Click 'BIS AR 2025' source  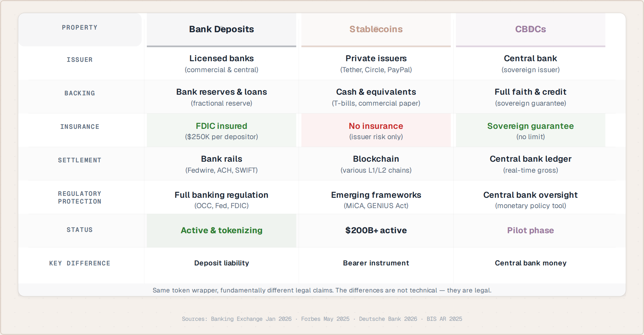click(x=444, y=319)
